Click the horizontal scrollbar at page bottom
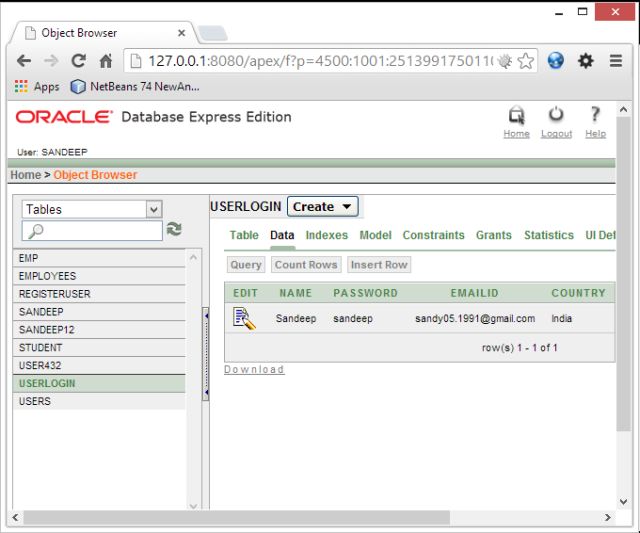 click(x=237, y=517)
